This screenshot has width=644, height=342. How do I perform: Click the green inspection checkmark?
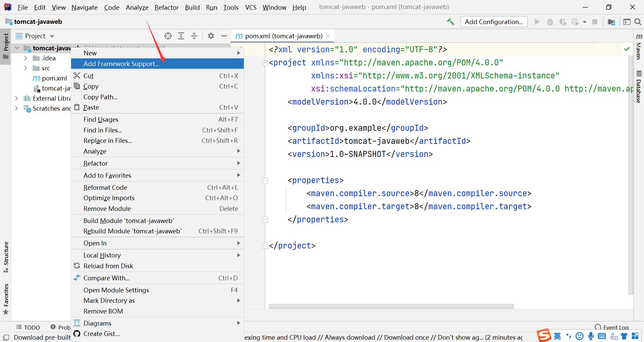(x=627, y=49)
